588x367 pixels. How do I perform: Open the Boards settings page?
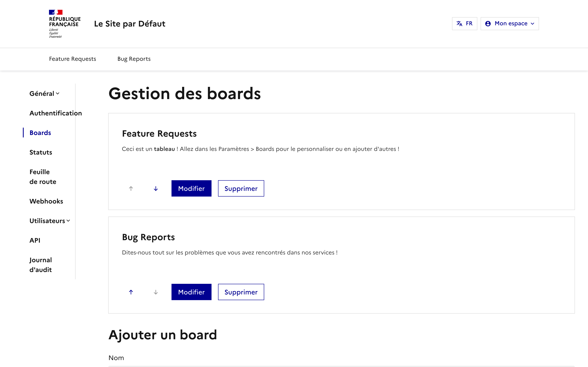tap(40, 133)
